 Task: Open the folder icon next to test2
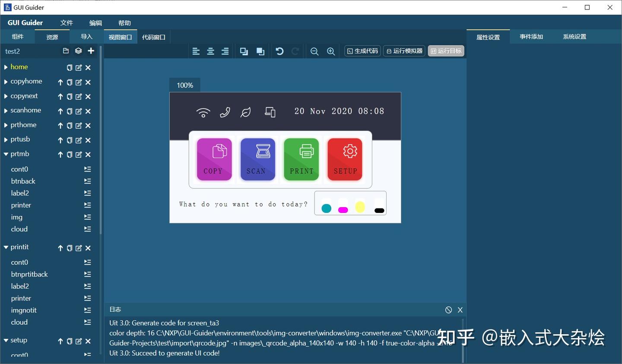click(65, 51)
